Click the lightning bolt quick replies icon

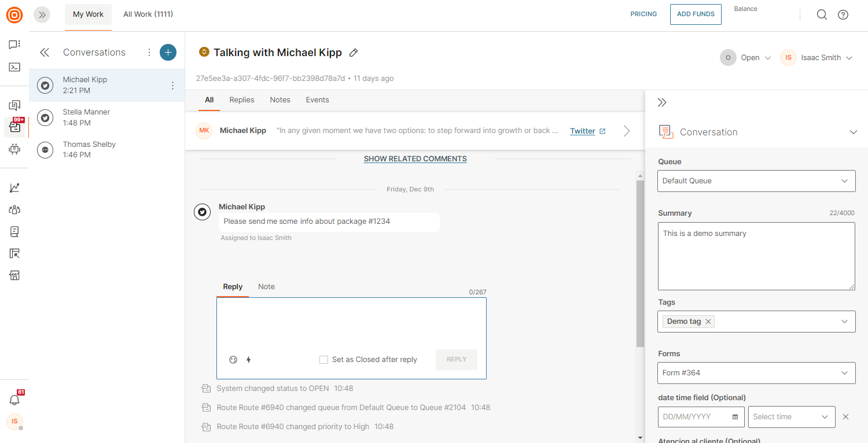coord(249,360)
